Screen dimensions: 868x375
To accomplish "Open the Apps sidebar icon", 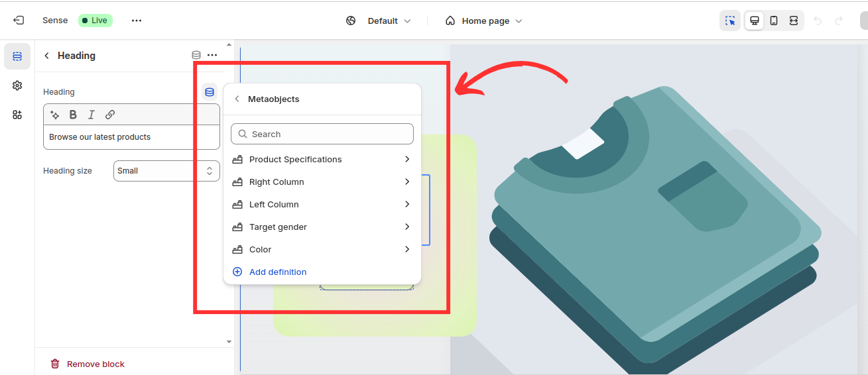I will (x=17, y=115).
